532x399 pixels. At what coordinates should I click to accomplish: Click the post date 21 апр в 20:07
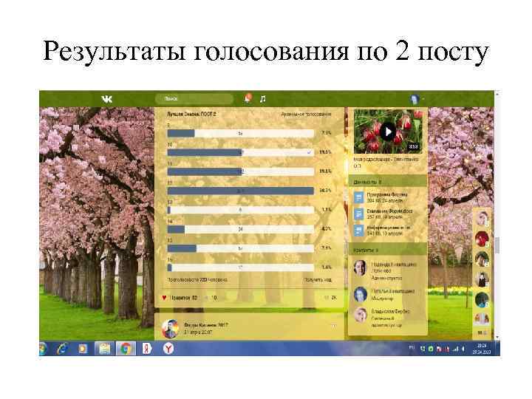(198, 332)
